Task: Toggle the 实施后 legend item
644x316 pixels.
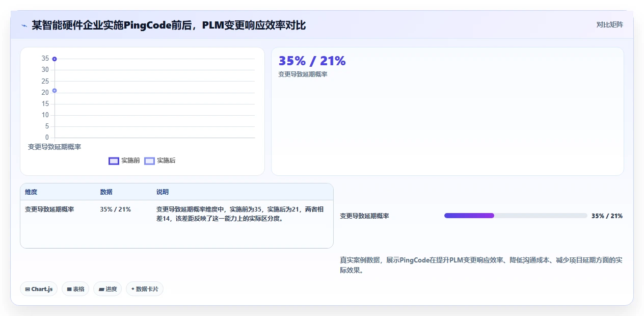Action: (x=160, y=161)
